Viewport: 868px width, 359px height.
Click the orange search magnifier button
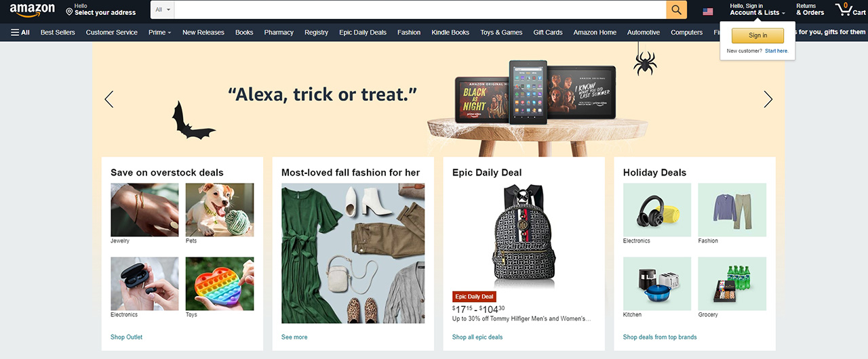click(x=676, y=9)
